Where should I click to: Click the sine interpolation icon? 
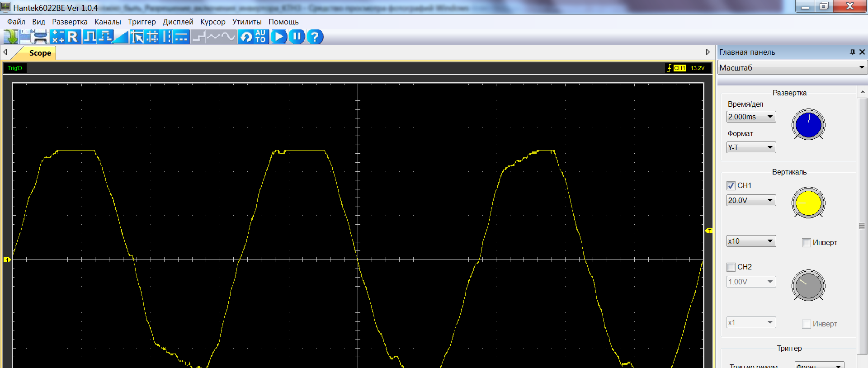(229, 37)
